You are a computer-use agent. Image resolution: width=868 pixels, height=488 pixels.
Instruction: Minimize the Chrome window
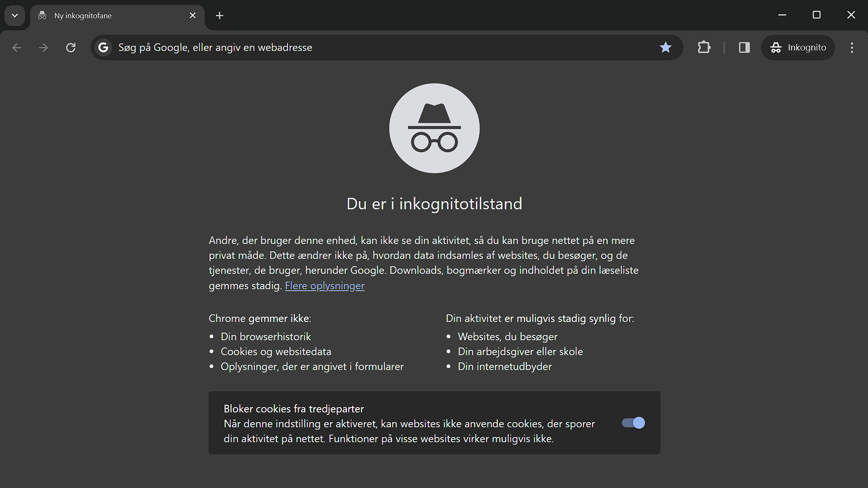pyautogui.click(x=782, y=15)
